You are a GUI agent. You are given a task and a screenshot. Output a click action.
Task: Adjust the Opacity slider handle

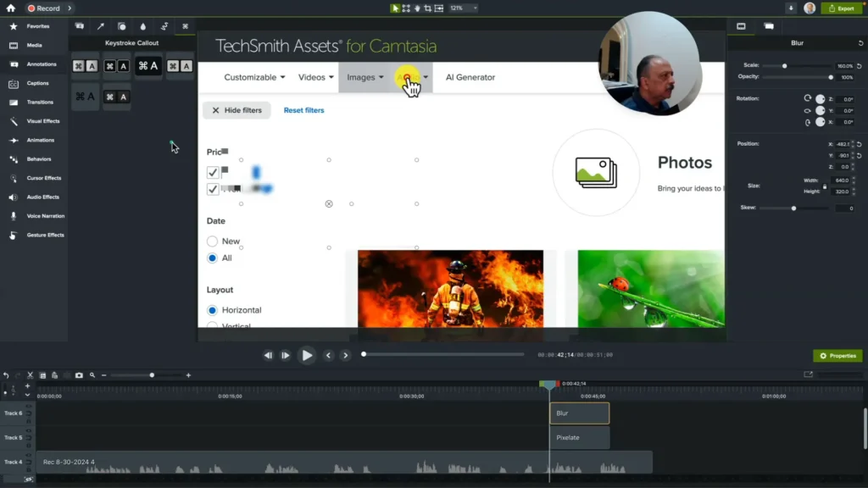pos(831,77)
